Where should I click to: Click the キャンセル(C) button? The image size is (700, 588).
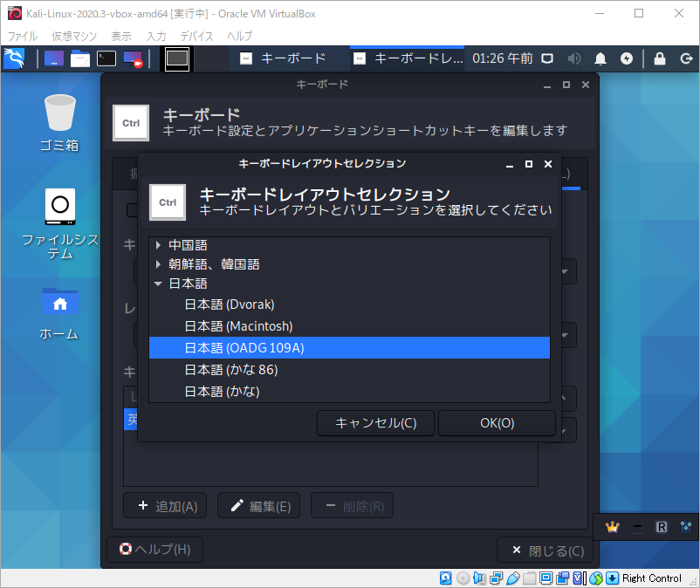pyautogui.click(x=375, y=423)
